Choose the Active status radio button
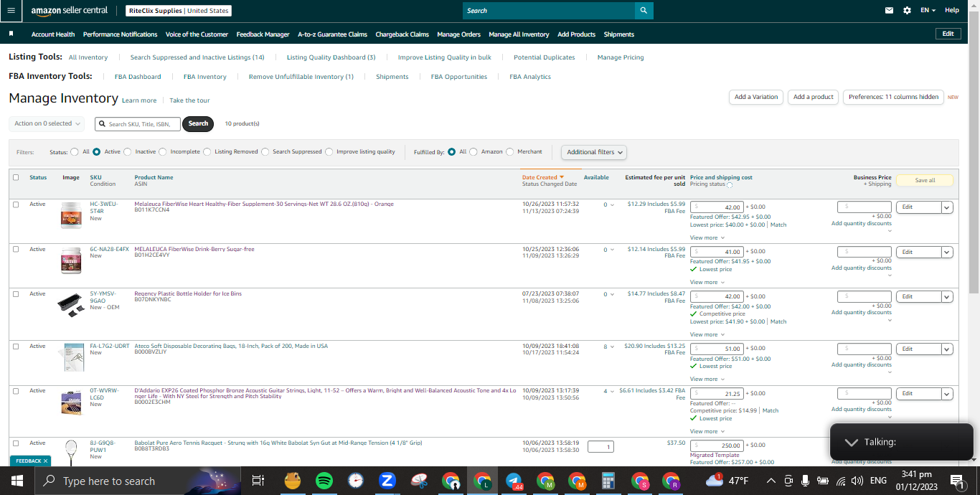The width and height of the screenshot is (980, 495). point(96,151)
